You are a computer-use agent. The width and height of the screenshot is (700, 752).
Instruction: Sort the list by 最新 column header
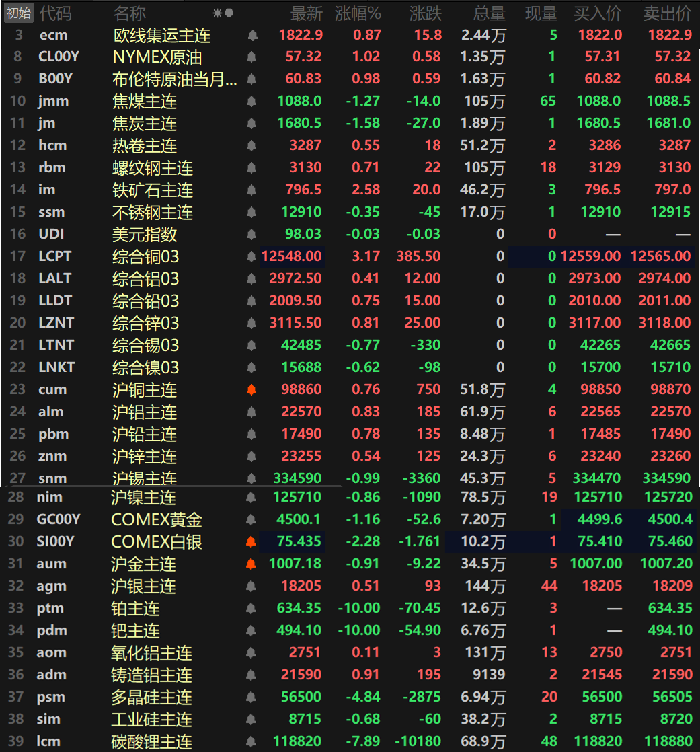[x=306, y=13]
